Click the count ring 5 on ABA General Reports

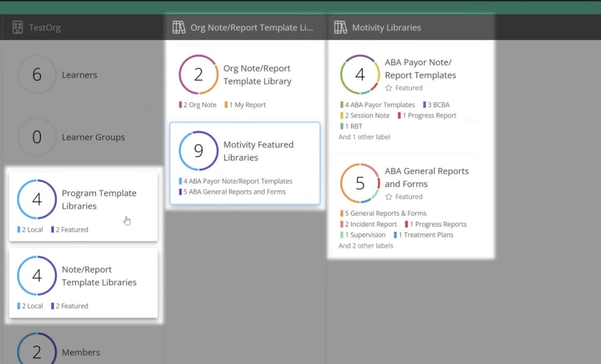pos(360,183)
